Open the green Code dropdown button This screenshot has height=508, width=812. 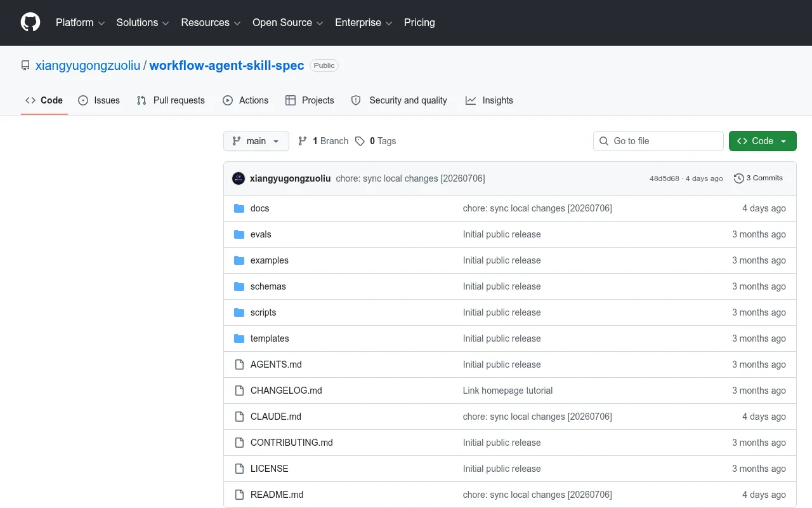click(x=763, y=141)
